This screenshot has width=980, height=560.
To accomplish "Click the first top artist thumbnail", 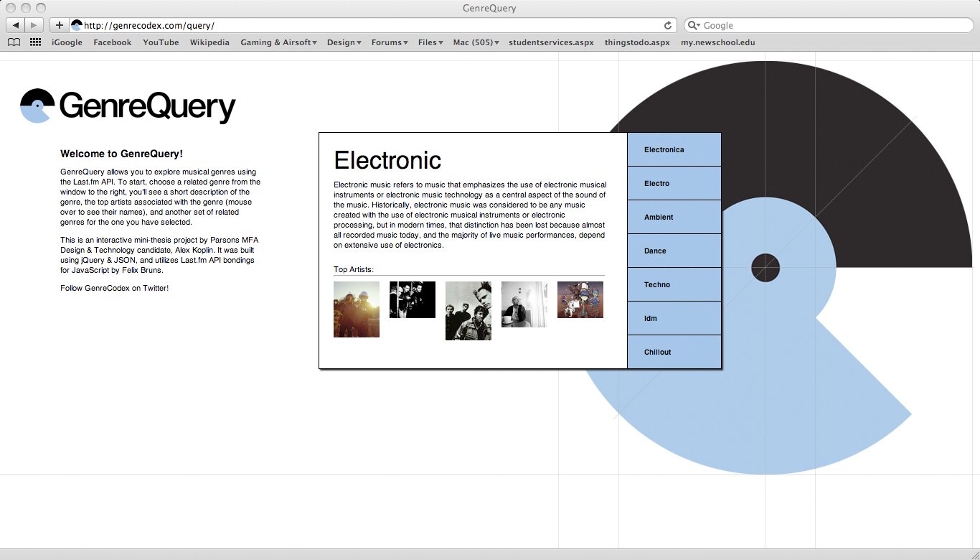I will 357,309.
